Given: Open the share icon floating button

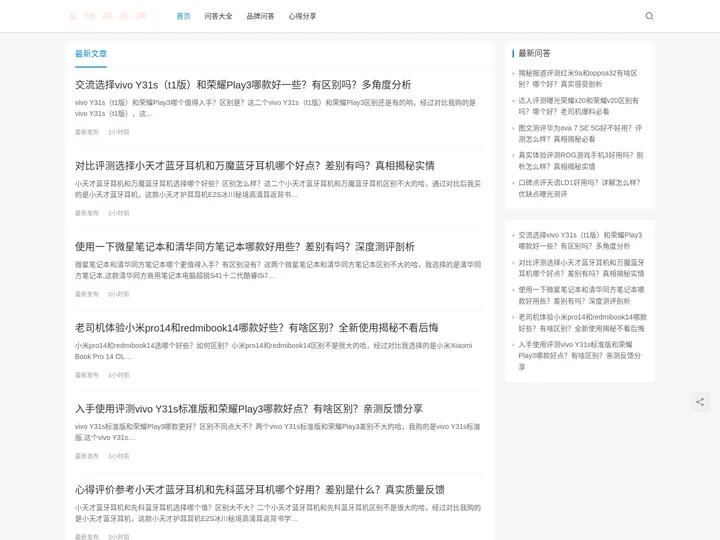Looking at the screenshot, I should point(700,402).
